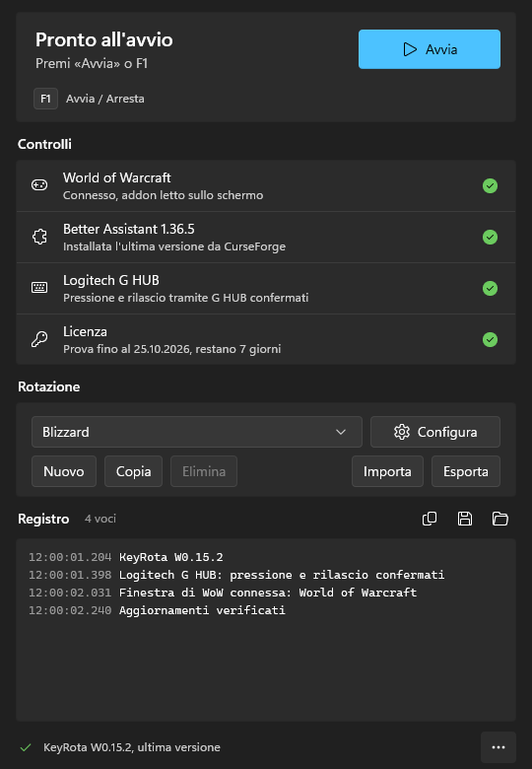
Task: Click log line 'Finestra di WoW connessa'
Action: pyautogui.click(x=268, y=593)
